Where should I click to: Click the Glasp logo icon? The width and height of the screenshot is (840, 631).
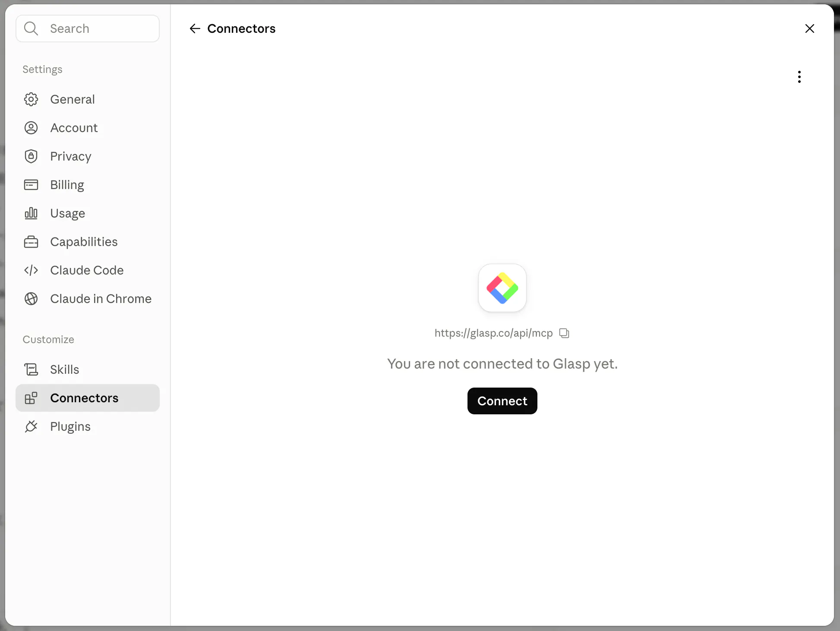502,288
